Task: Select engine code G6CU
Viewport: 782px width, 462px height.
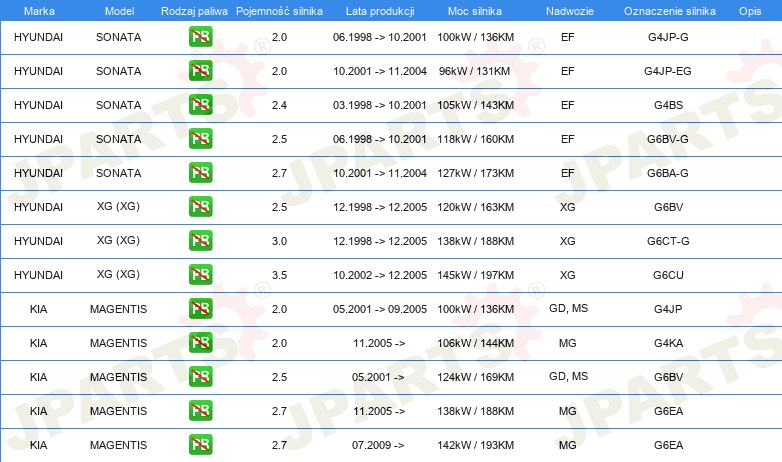Action: pyautogui.click(x=668, y=275)
